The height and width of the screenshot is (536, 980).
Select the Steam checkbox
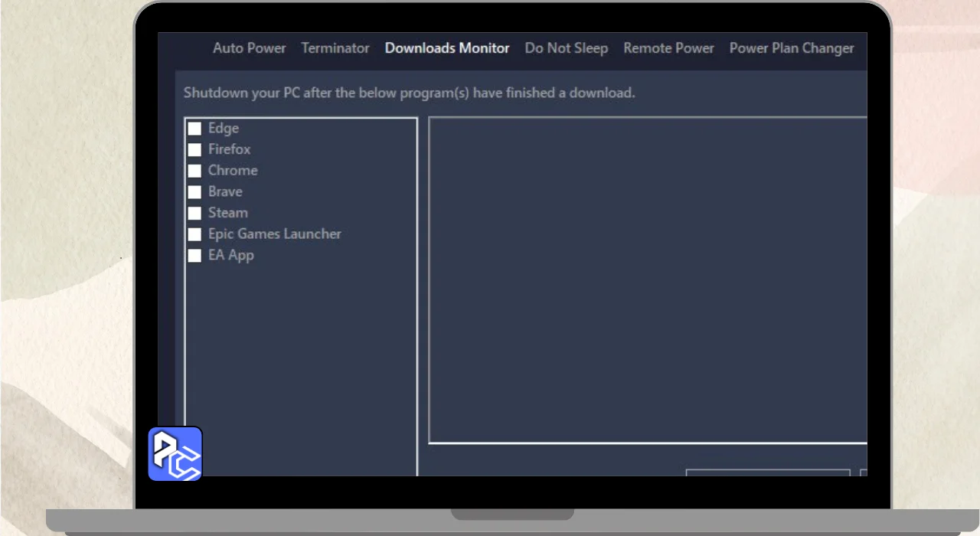click(x=195, y=213)
